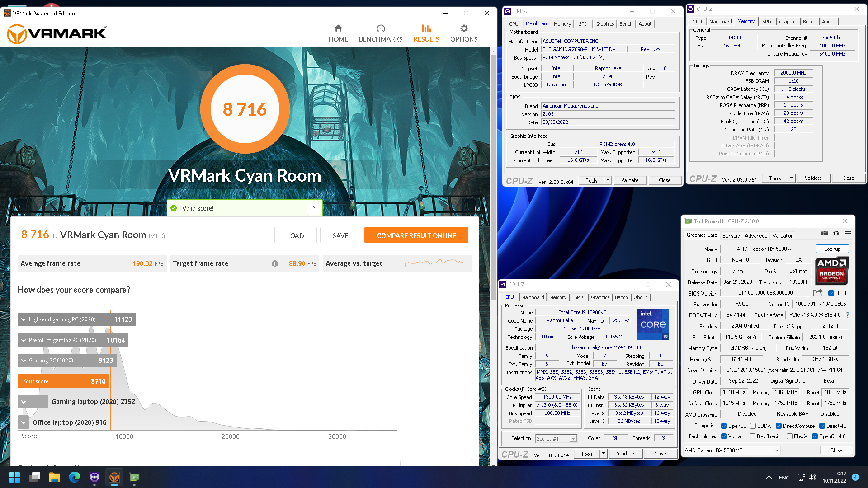The height and width of the screenshot is (488, 868).
Task: Click the GPU-Z refresh icon
Action: tap(836, 234)
